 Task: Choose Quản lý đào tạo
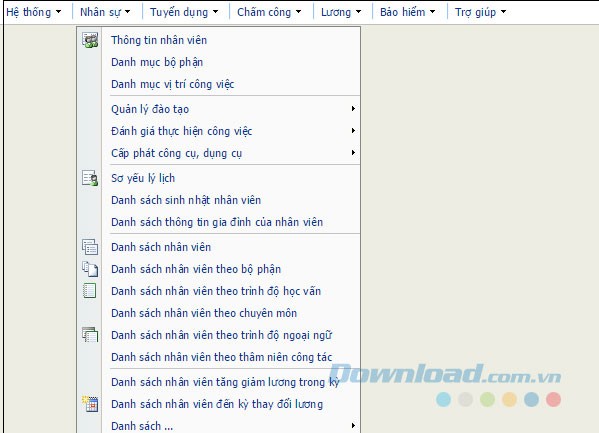coord(150,109)
